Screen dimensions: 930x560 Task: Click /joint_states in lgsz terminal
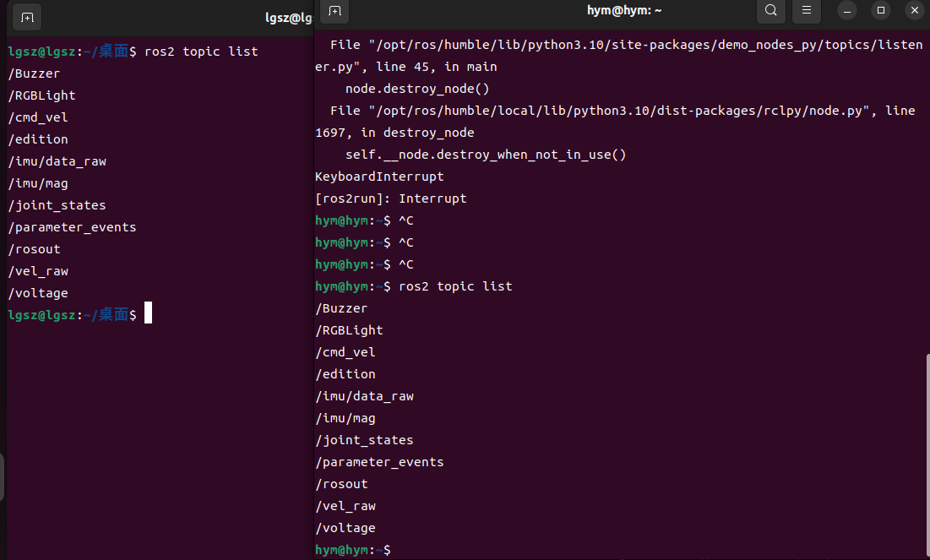tap(57, 205)
